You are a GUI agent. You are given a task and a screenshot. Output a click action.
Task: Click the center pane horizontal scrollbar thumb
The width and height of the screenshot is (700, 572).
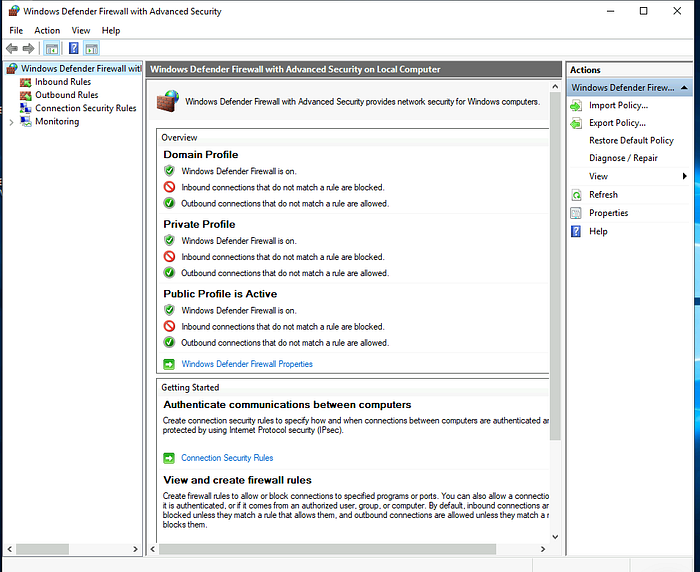coord(327,549)
